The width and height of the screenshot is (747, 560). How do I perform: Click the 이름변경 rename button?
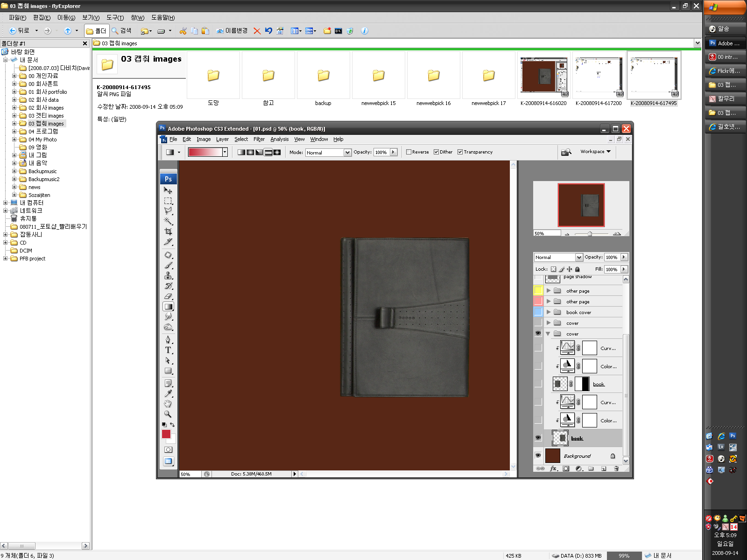(232, 31)
